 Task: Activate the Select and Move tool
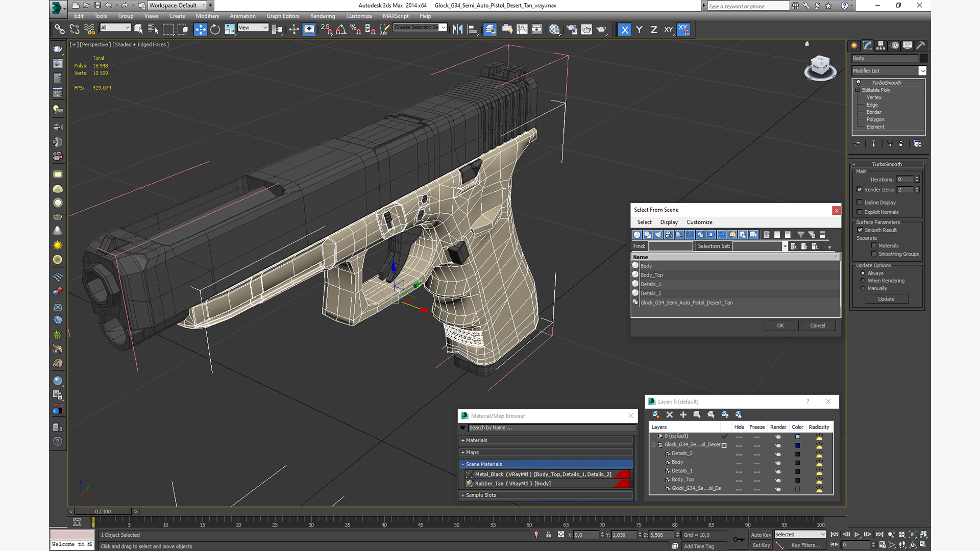click(200, 30)
